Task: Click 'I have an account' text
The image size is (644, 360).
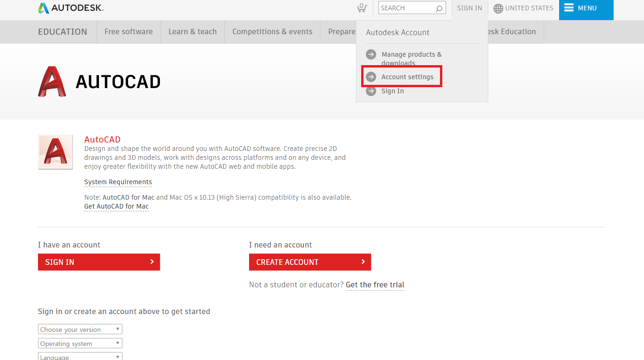Action: [69, 245]
